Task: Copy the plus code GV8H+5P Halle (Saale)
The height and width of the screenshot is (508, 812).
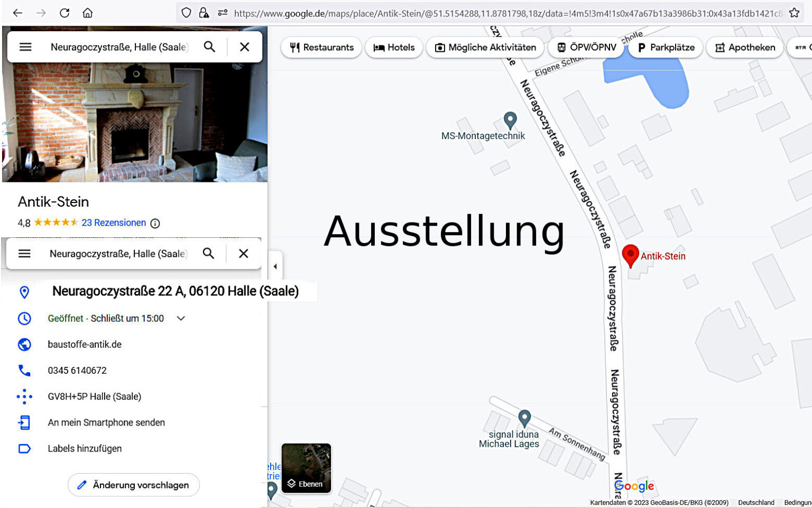Action: pos(94,396)
